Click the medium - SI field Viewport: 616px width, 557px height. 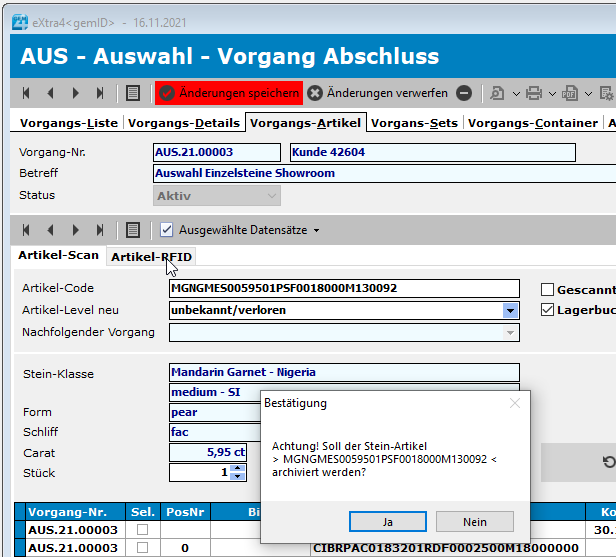tap(215, 392)
